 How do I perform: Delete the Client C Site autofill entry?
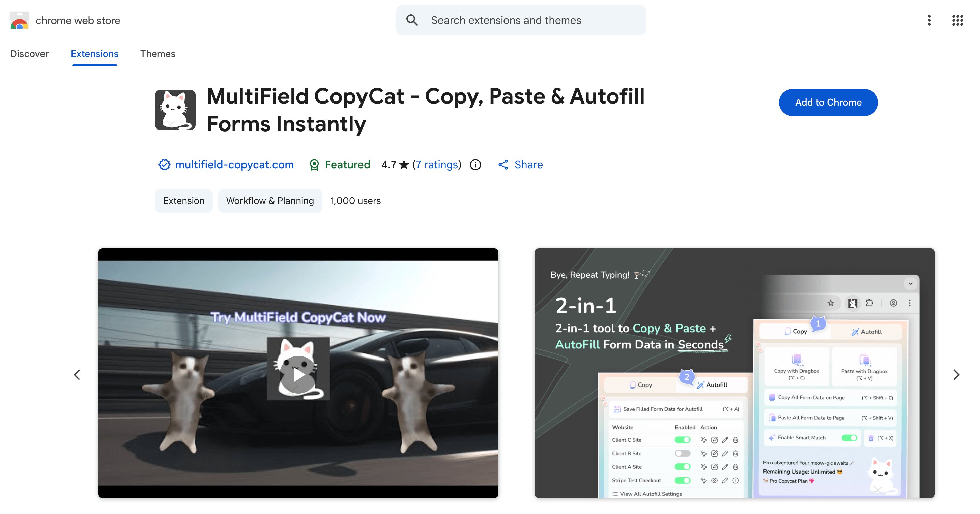point(735,440)
